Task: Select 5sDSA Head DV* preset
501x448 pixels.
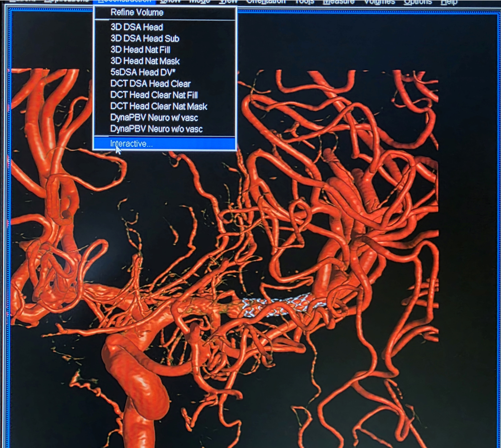Action: pyautogui.click(x=143, y=73)
